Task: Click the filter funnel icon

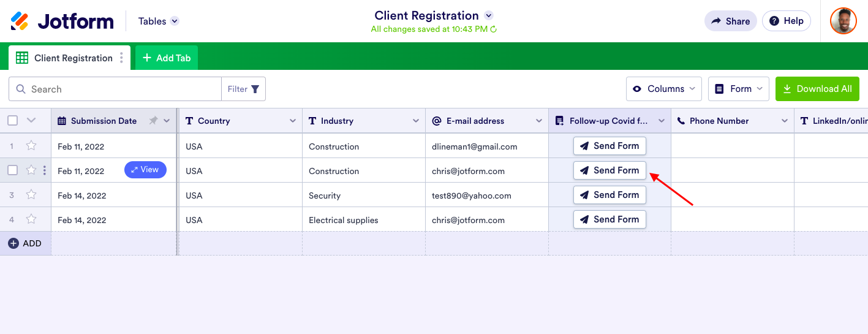Action: coord(255,89)
